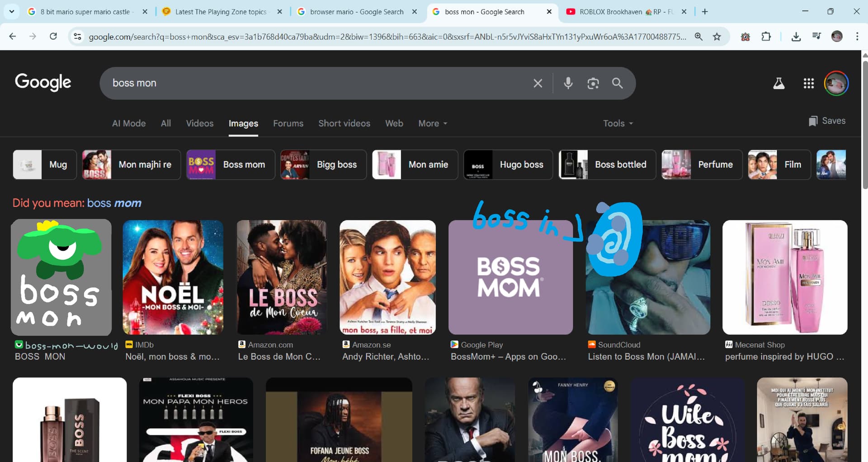Open the tab search chevron dropdown
Screen dimensions: 868x462
12,12
